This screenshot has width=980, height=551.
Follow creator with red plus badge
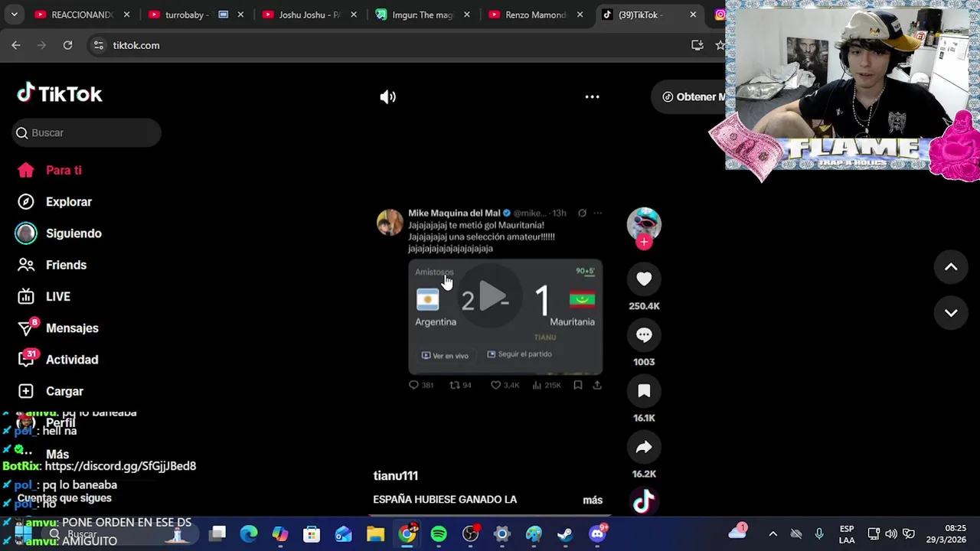(x=644, y=242)
